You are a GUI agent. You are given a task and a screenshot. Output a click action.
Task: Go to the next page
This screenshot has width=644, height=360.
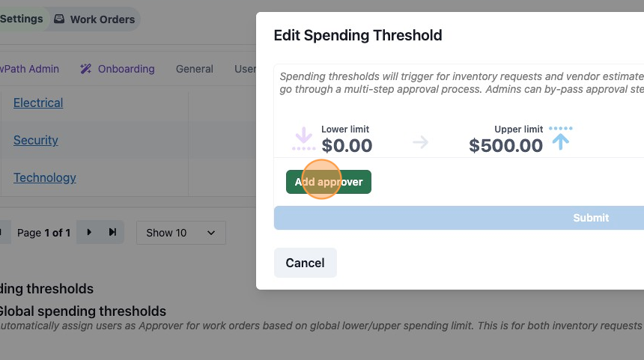[x=88, y=232]
